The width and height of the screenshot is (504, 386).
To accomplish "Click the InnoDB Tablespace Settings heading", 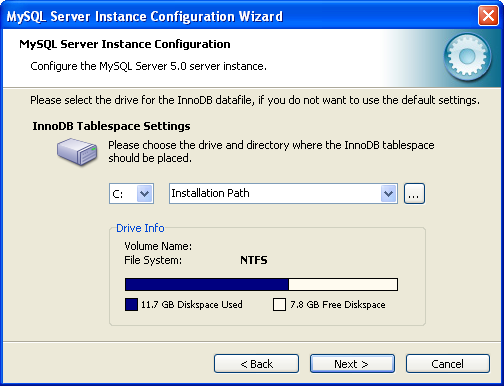I will (x=111, y=126).
